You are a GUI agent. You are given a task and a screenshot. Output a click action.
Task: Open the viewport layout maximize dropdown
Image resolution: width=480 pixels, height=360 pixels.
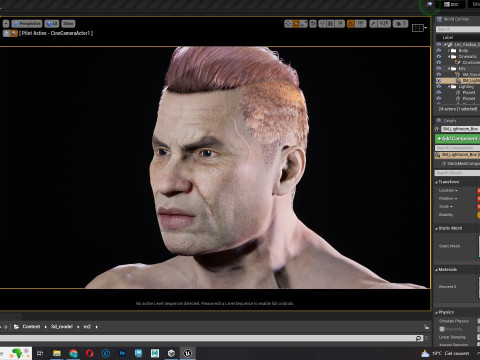pyautogui.click(x=419, y=28)
